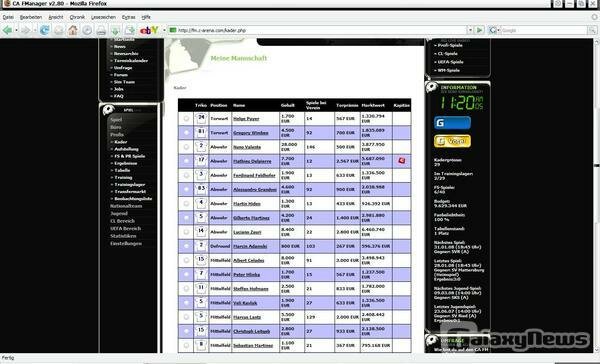The image size is (600, 364).
Task: Click the jersey 8 icon in Sebastian Martinez's row
Action: coord(201,345)
